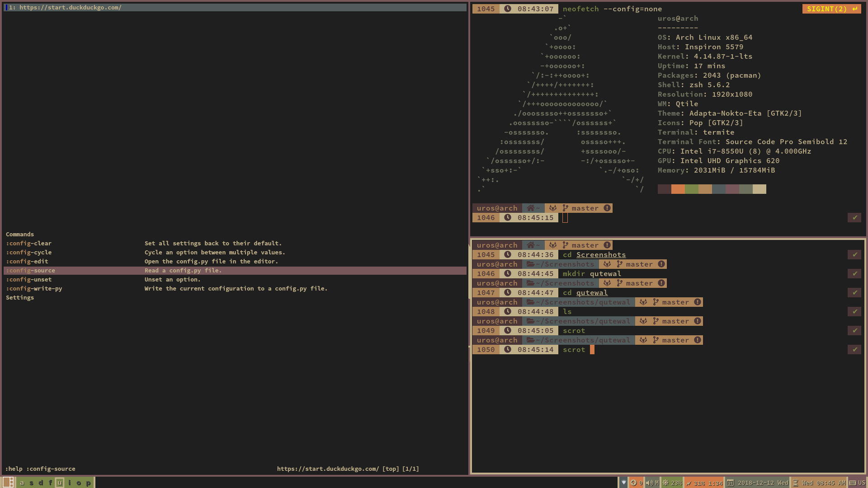Click the volume 'M' muted indicator
The width and height of the screenshot is (868, 488).
[657, 483]
